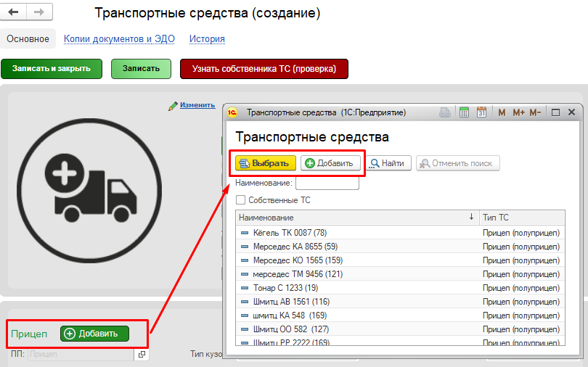Click row icon of Шмитц ОО 582

click(x=245, y=329)
